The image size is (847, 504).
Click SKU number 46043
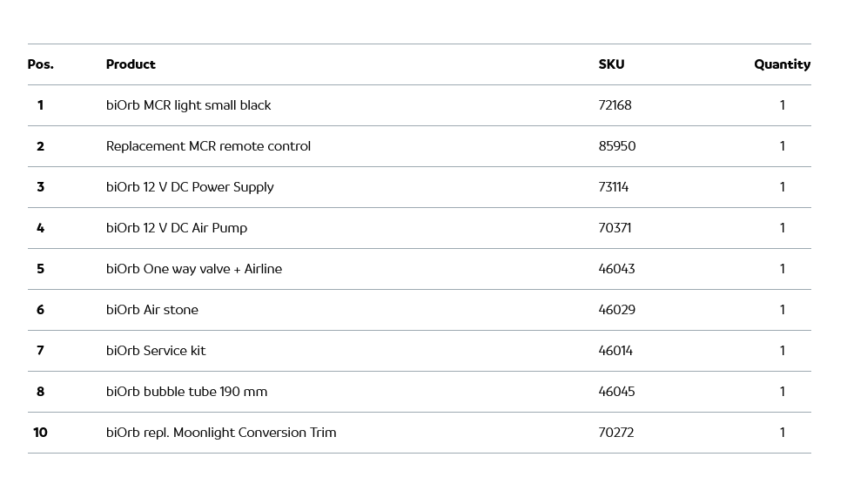tap(616, 269)
